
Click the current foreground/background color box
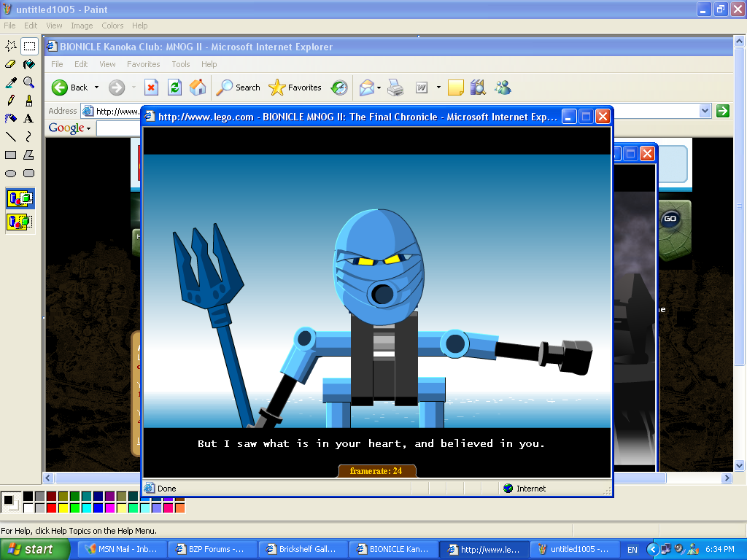10,502
